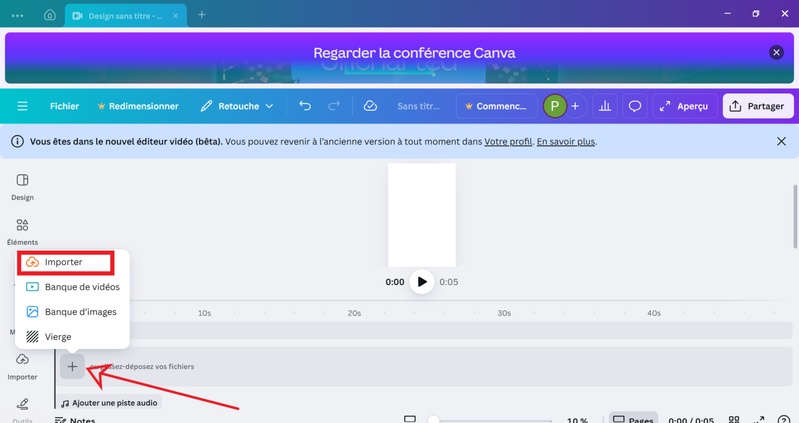
Task: Redo the last action
Action: [334, 106]
